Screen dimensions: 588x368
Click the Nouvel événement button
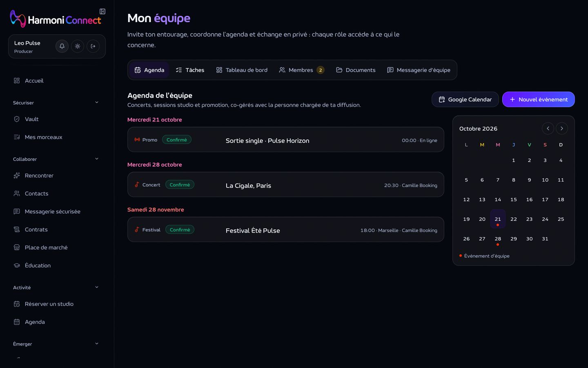click(539, 99)
